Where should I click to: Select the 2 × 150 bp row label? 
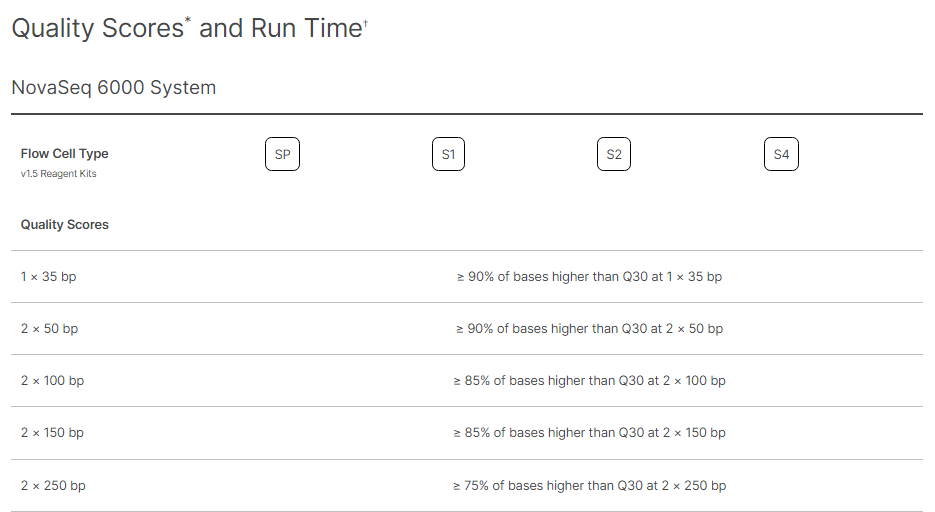[52, 433]
